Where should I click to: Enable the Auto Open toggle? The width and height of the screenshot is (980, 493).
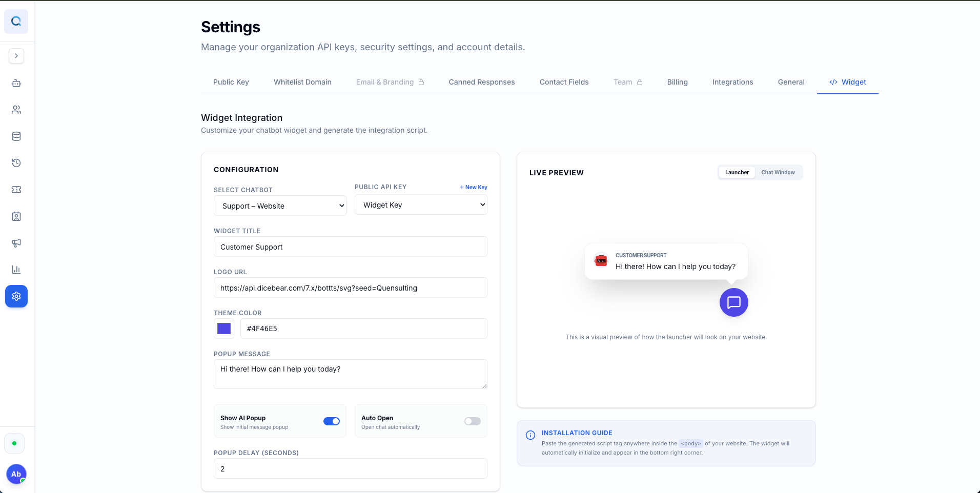[473, 421]
